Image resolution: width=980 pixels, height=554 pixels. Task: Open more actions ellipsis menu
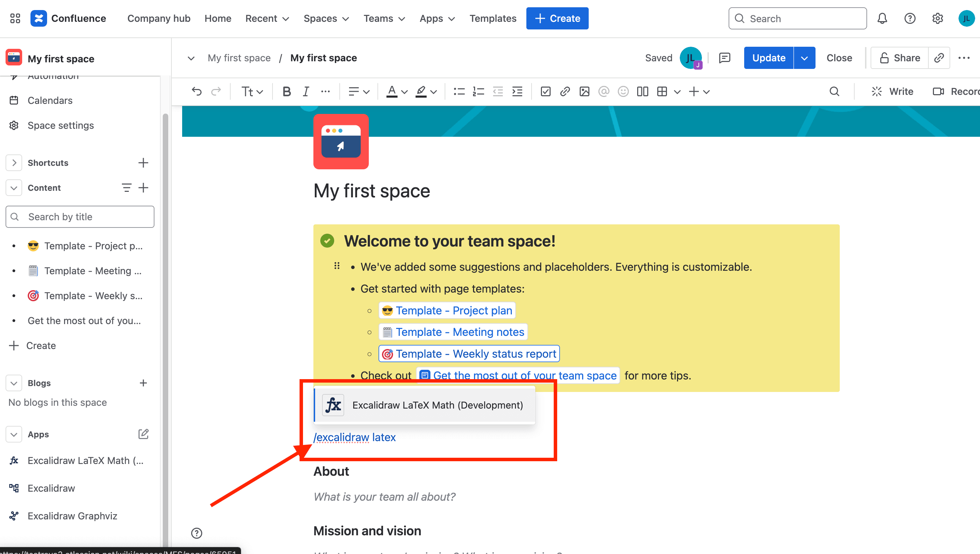click(964, 58)
